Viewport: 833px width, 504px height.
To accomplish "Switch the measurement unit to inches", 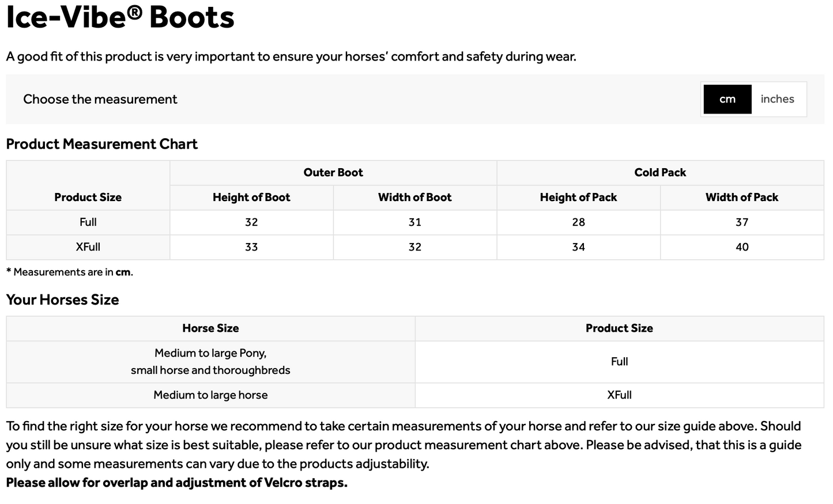I will 777,99.
